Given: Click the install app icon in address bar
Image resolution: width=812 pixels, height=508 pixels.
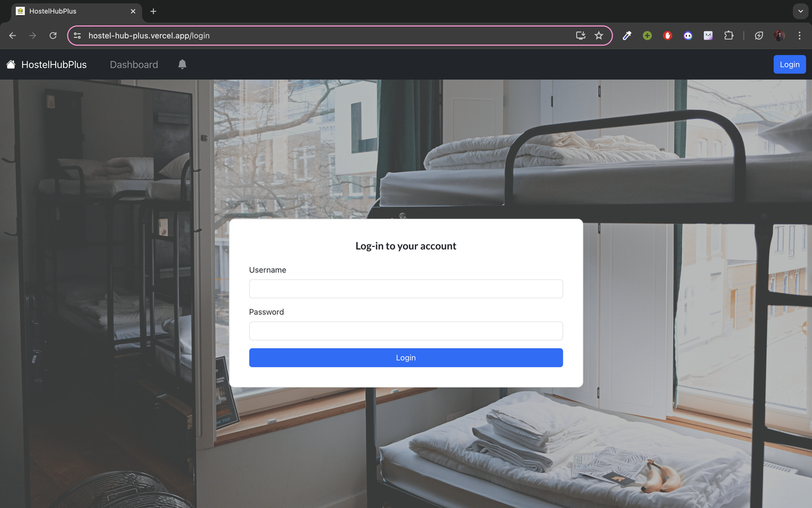Looking at the screenshot, I should (x=580, y=36).
